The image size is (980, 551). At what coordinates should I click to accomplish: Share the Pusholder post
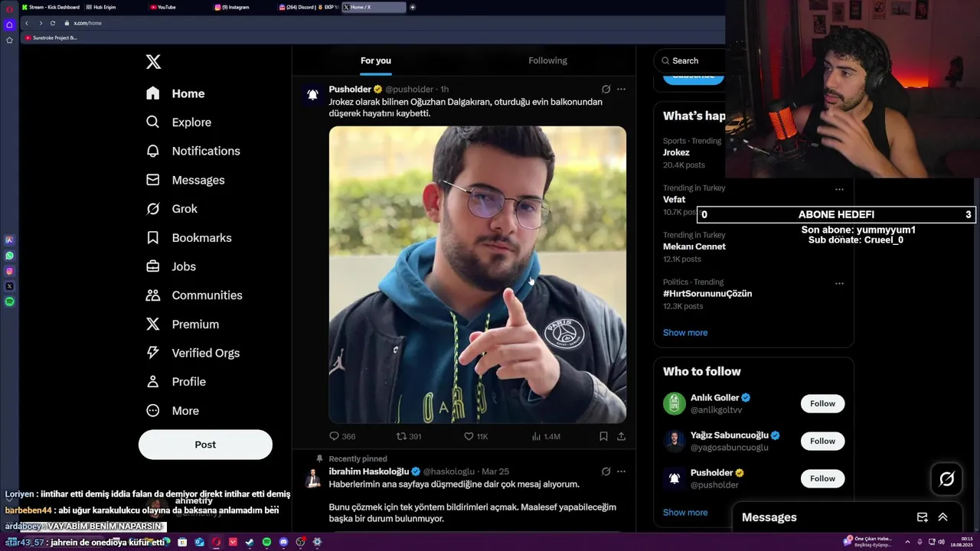pos(621,436)
